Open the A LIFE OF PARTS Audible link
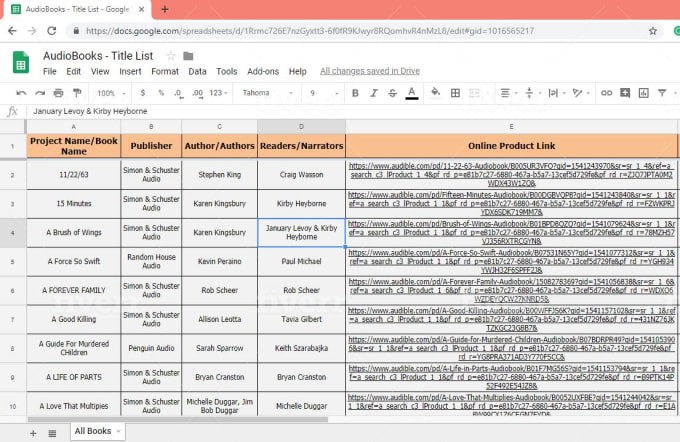The image size is (680, 442). [511, 377]
